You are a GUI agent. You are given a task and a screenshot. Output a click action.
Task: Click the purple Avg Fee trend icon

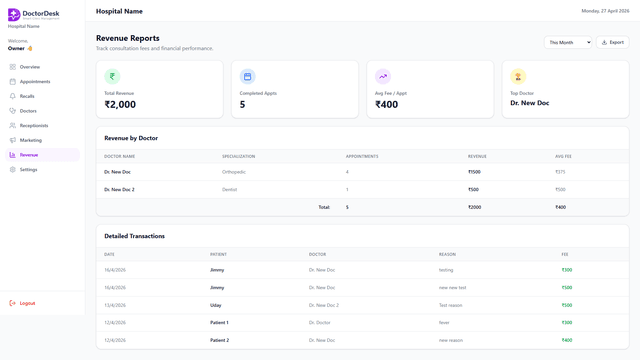[x=383, y=76]
